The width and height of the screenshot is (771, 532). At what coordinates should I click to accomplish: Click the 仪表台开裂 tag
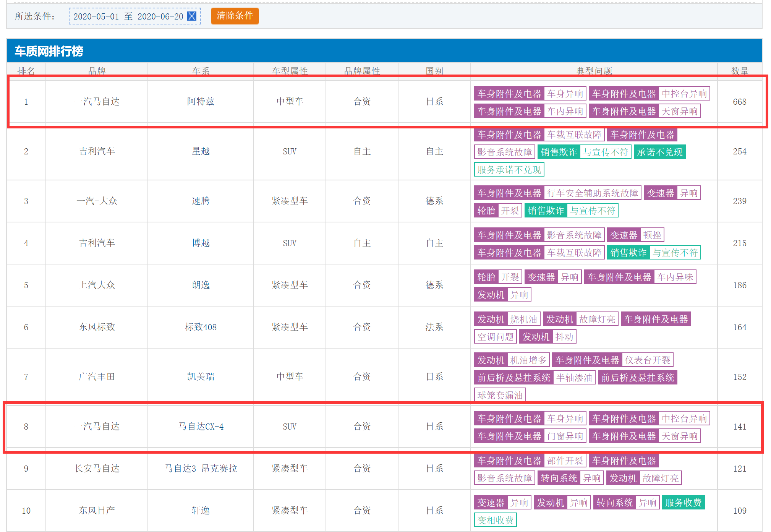[x=647, y=360]
